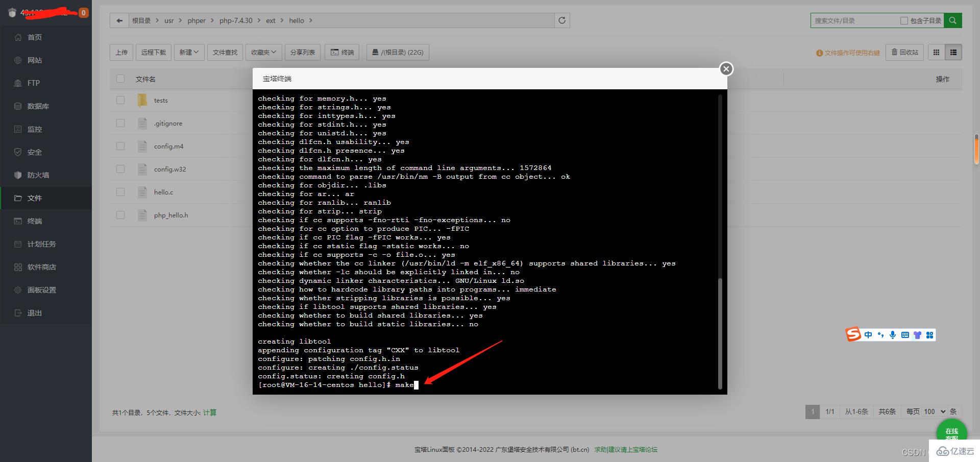Check the box for tests folder
980x462 pixels.
(120, 100)
